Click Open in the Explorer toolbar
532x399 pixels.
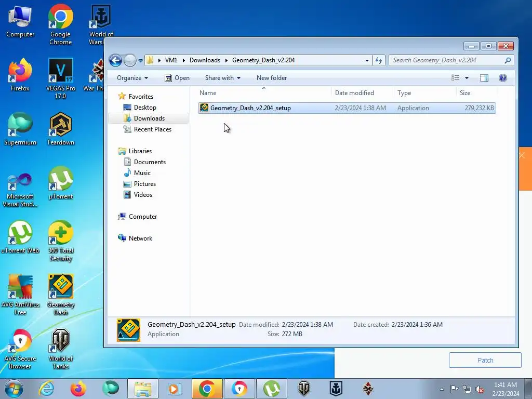coord(177,78)
